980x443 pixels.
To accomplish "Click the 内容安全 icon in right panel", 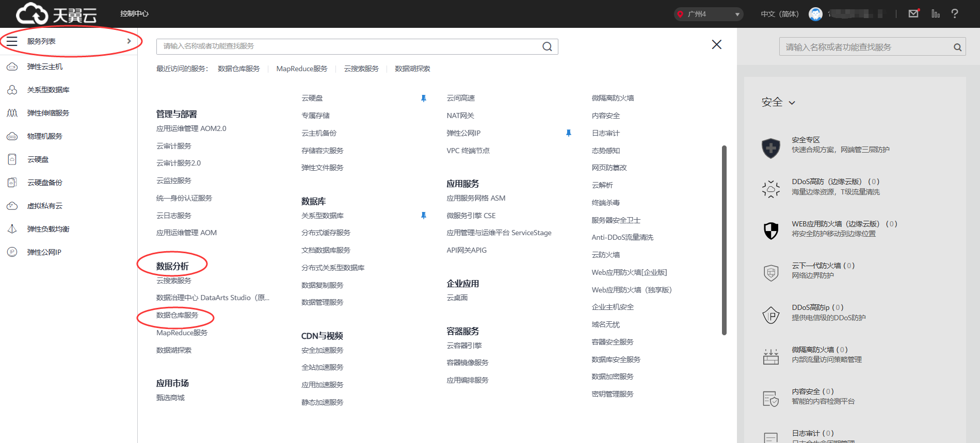I will pyautogui.click(x=771, y=399).
